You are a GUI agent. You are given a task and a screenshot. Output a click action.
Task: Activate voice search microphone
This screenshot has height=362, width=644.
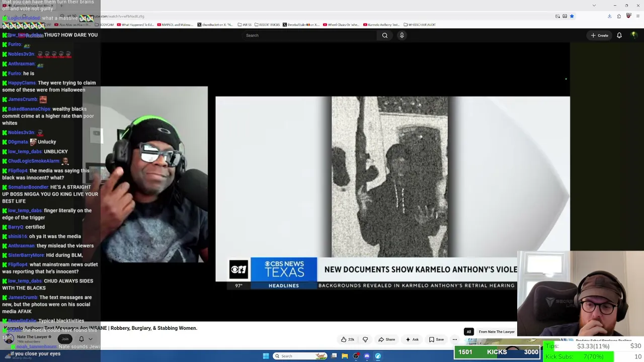(x=401, y=35)
